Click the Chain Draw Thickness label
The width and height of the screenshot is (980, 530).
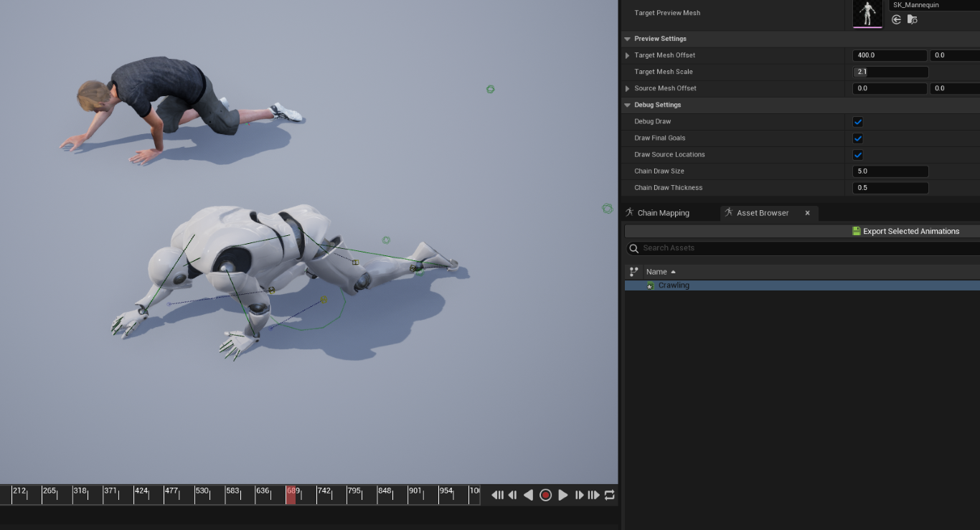pos(669,188)
